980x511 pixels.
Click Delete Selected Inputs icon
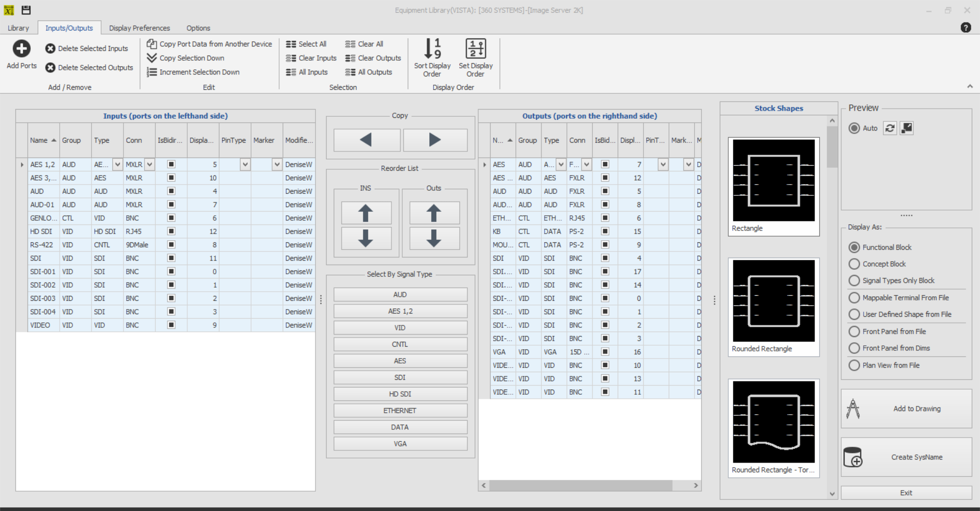50,48
